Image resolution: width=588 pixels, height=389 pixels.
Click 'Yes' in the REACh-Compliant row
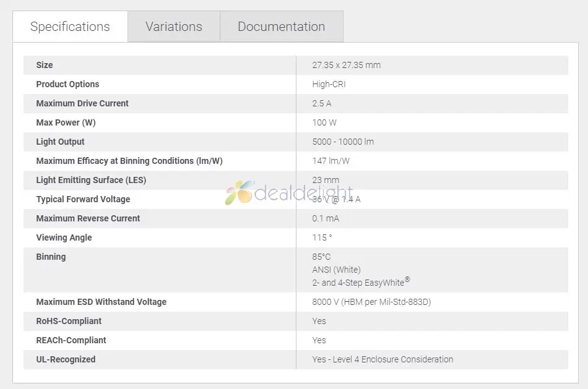(319, 340)
